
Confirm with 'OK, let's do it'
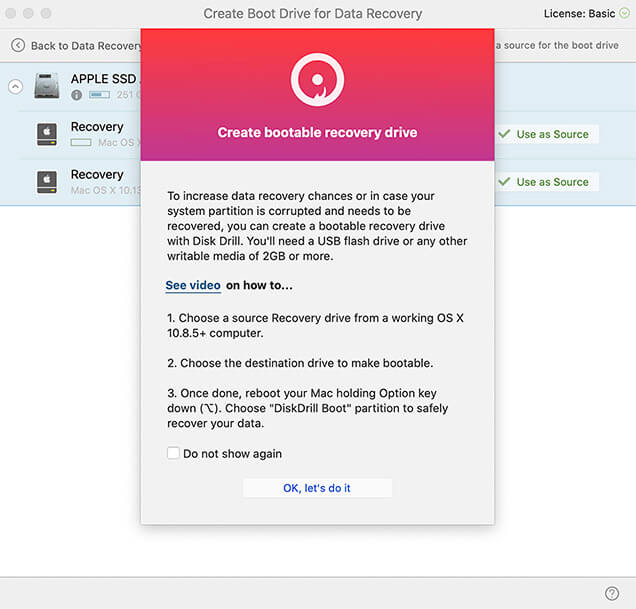pyautogui.click(x=317, y=488)
